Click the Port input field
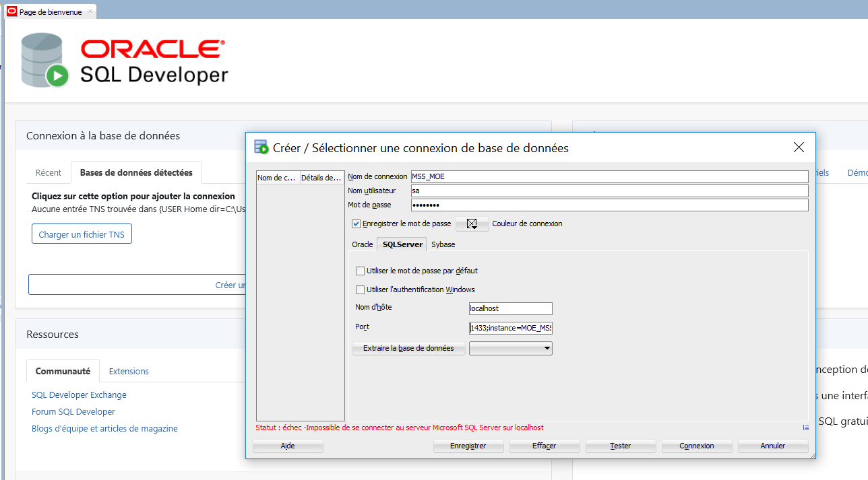 [x=511, y=328]
